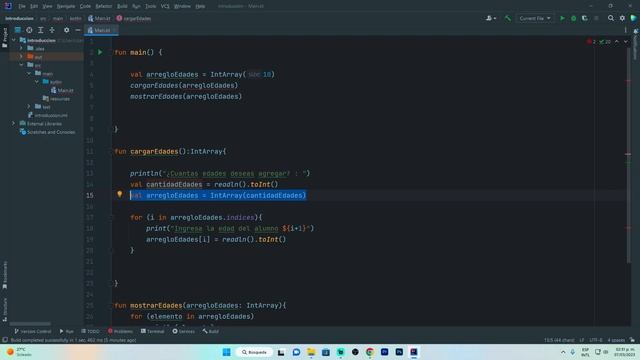Open File Explorer from the taskbar
This screenshot has height=360, width=640.
click(x=311, y=352)
